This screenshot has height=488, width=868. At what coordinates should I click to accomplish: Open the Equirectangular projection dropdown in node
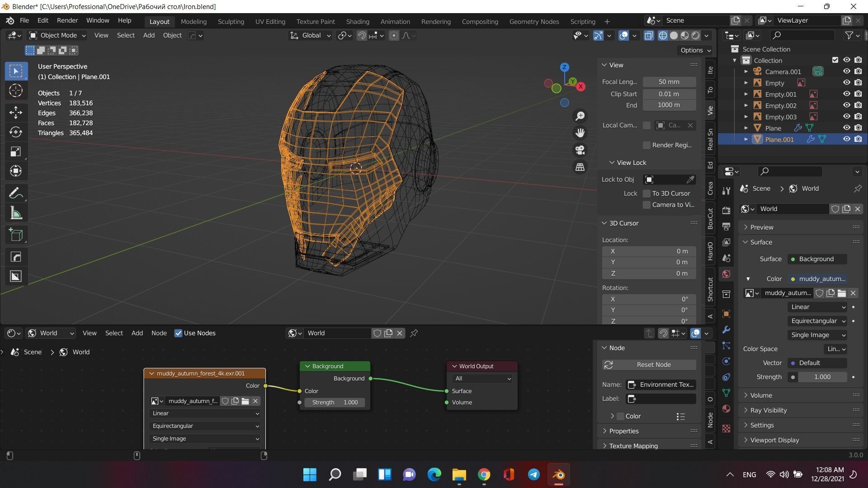(205, 426)
